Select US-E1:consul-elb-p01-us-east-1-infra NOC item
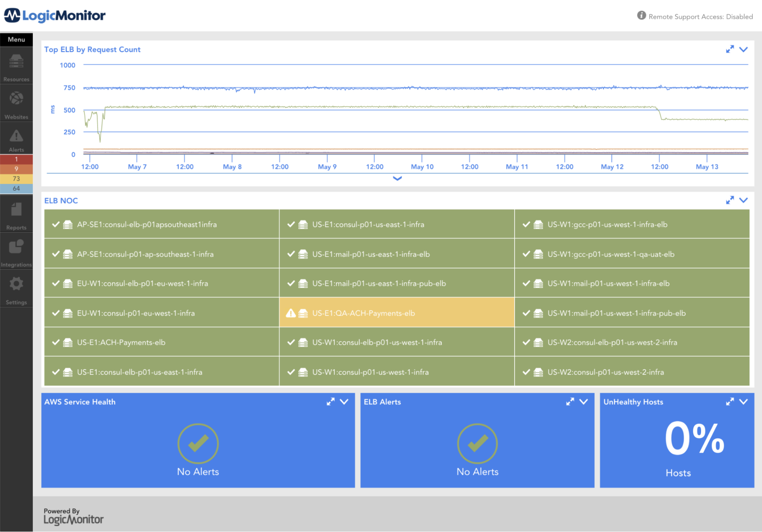The width and height of the screenshot is (762, 532). [162, 372]
